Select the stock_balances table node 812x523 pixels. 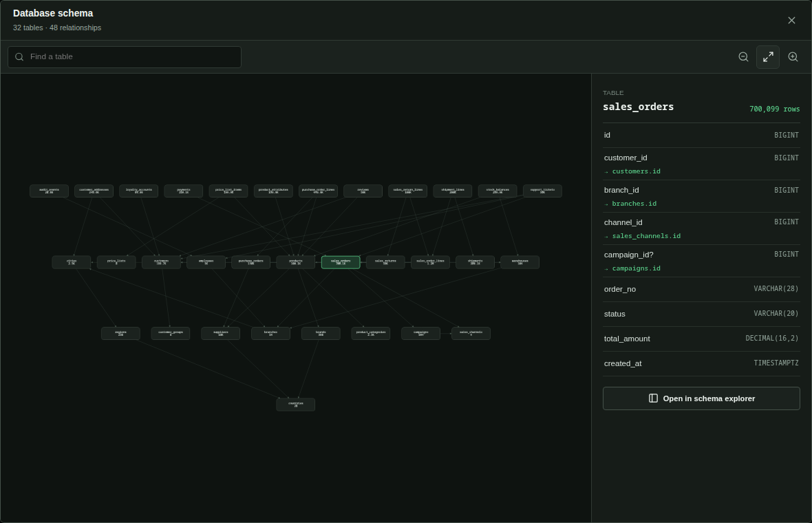pos(498,191)
